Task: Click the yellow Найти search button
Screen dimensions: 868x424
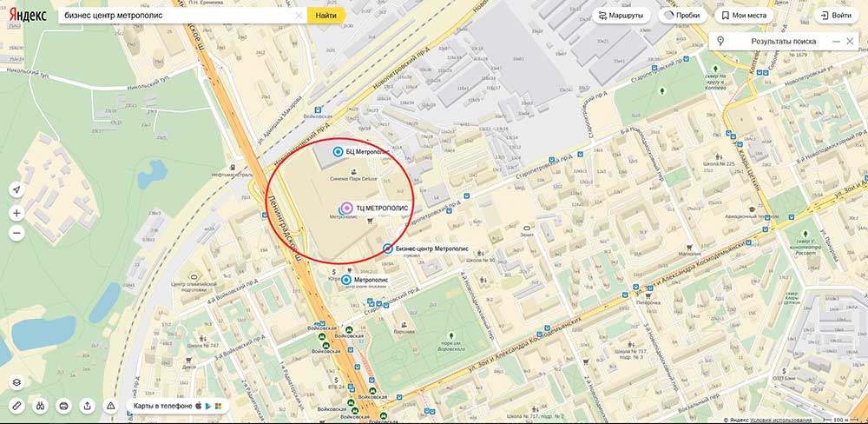Action: pyautogui.click(x=326, y=16)
